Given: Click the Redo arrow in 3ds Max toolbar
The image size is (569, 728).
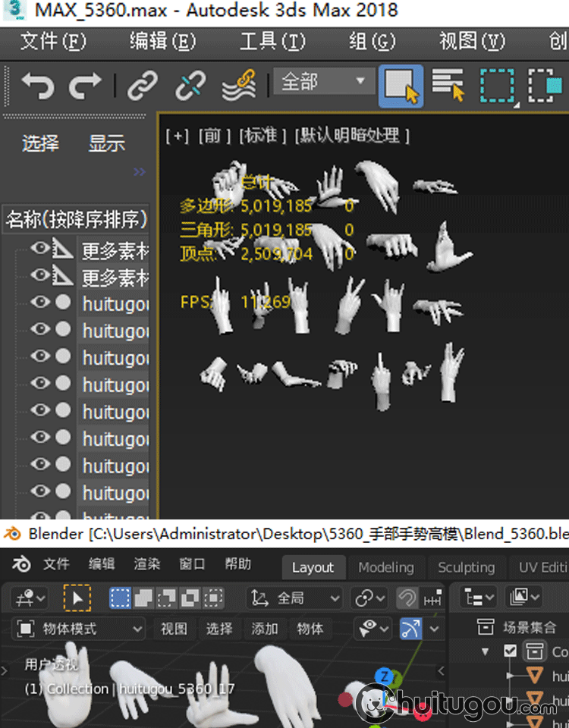Looking at the screenshot, I should 85,86.
